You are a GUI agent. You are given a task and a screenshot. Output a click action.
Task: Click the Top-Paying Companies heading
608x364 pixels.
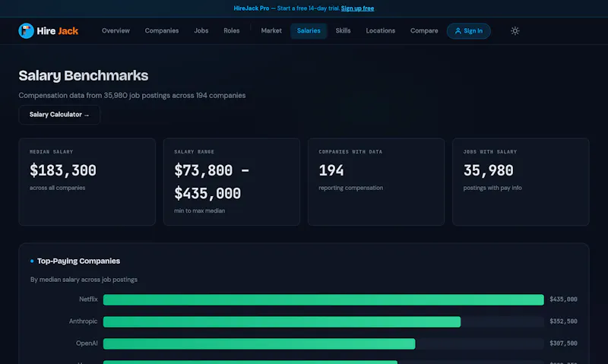tap(78, 261)
